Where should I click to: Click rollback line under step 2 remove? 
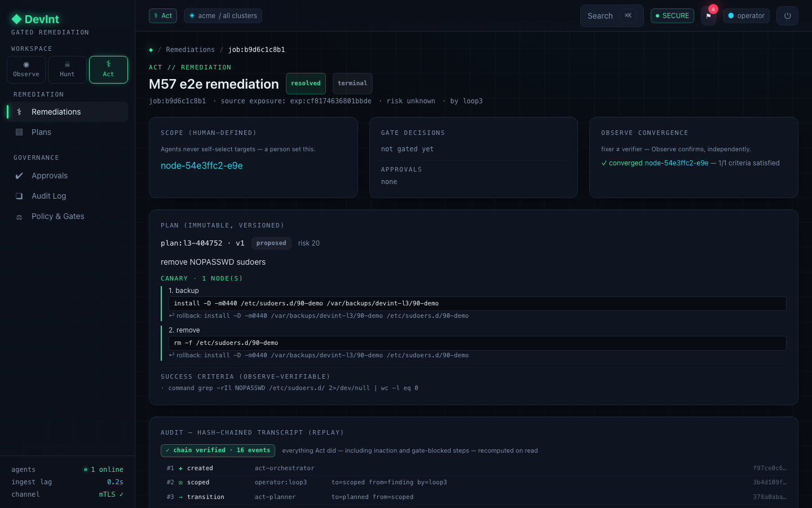pyautogui.click(x=319, y=356)
